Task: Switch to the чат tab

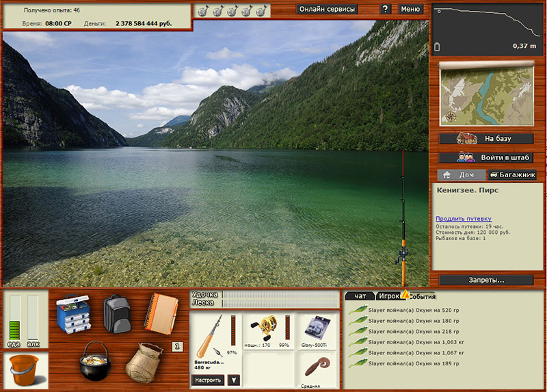Action: pos(360,296)
